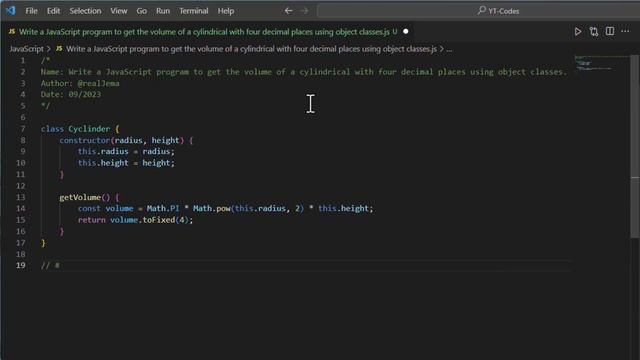Click the YT-Codes search box
Viewport: 640px width, 360px height.
point(478,11)
